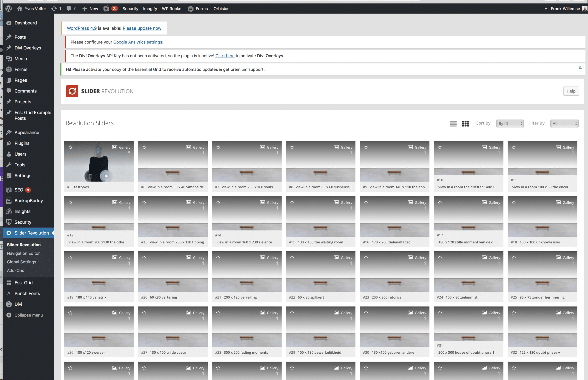Click the Help button

(571, 91)
